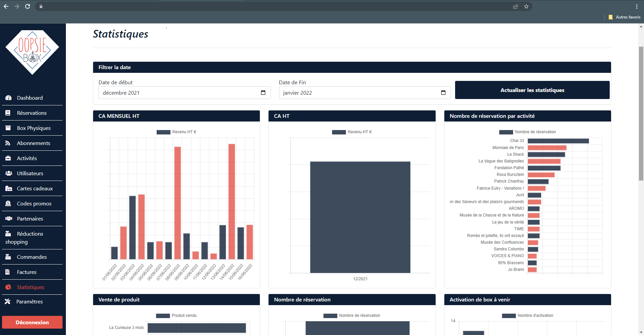
Task: Click the Partenaires handshake icon
Action: (x=9, y=219)
